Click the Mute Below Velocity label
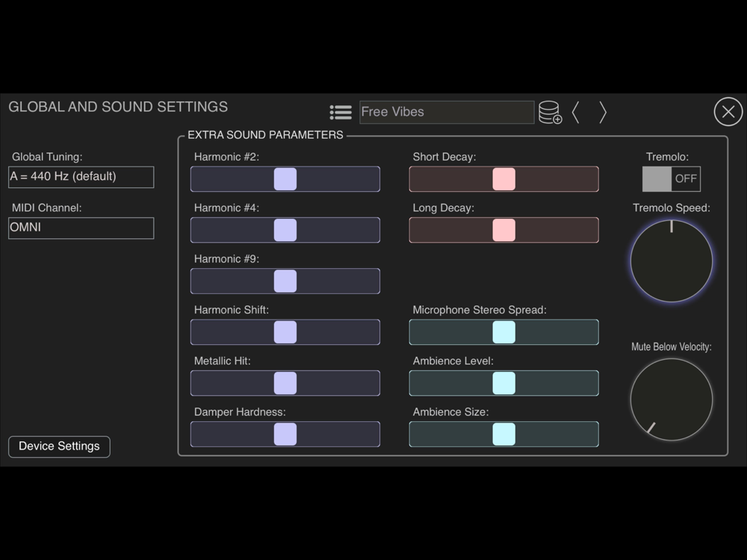The height and width of the screenshot is (560, 747). [x=672, y=346]
